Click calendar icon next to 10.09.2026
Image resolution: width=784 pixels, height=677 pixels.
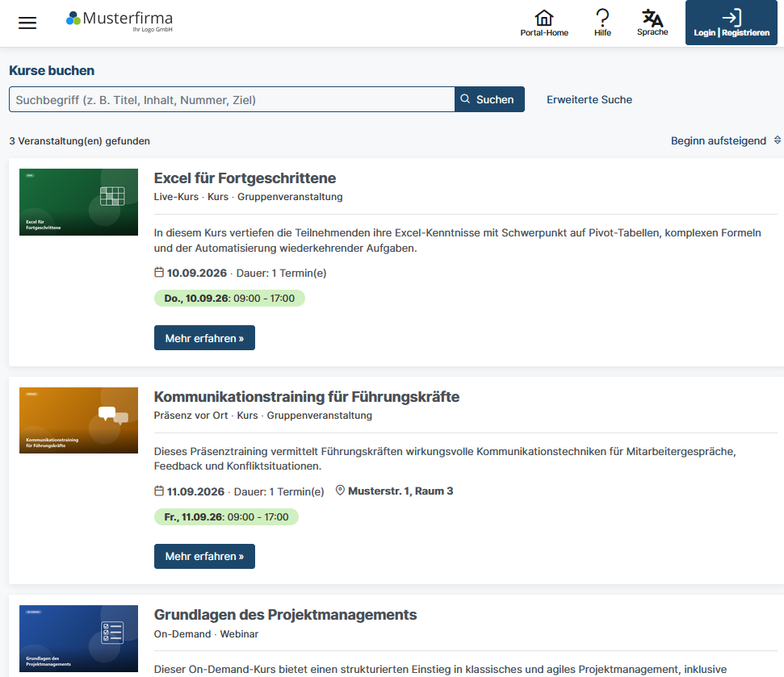point(159,272)
